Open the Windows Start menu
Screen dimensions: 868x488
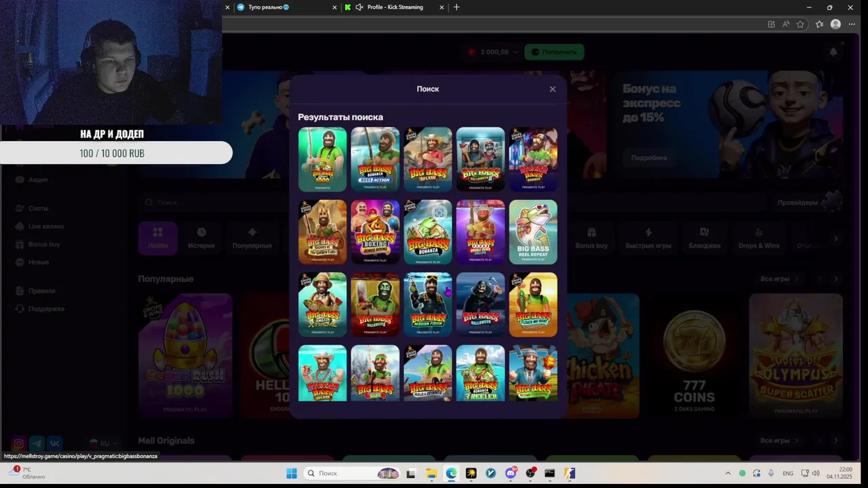point(291,473)
